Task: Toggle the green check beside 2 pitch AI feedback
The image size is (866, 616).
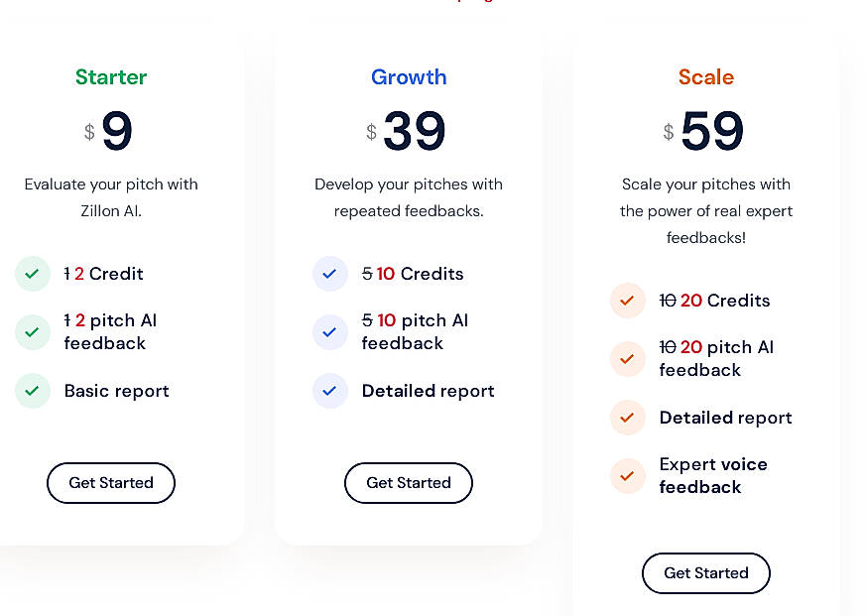Action: pos(33,331)
